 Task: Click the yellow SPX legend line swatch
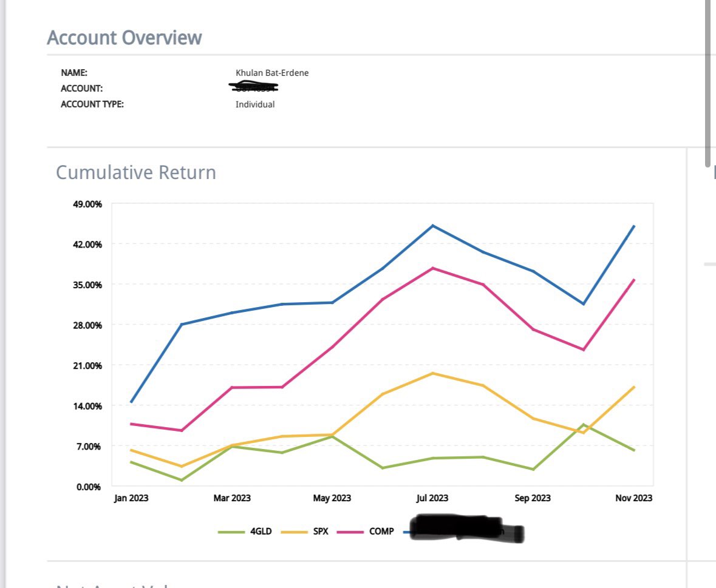point(293,532)
